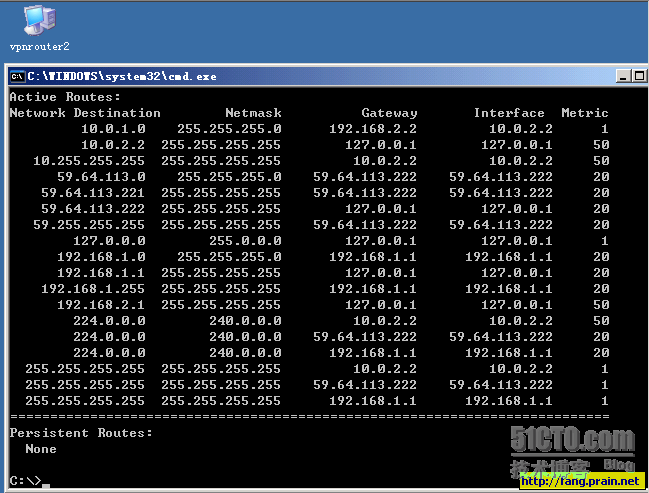Click destination value 10.255.255.255
Viewport: 649px width, 493px height.
point(89,161)
